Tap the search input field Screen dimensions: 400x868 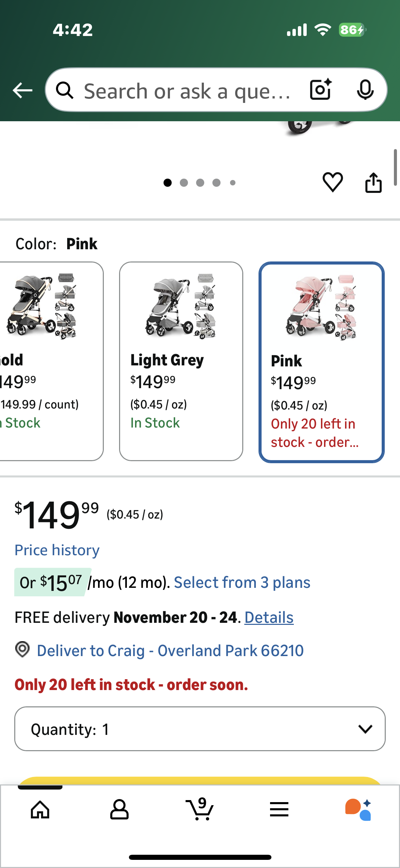pyautogui.click(x=187, y=91)
